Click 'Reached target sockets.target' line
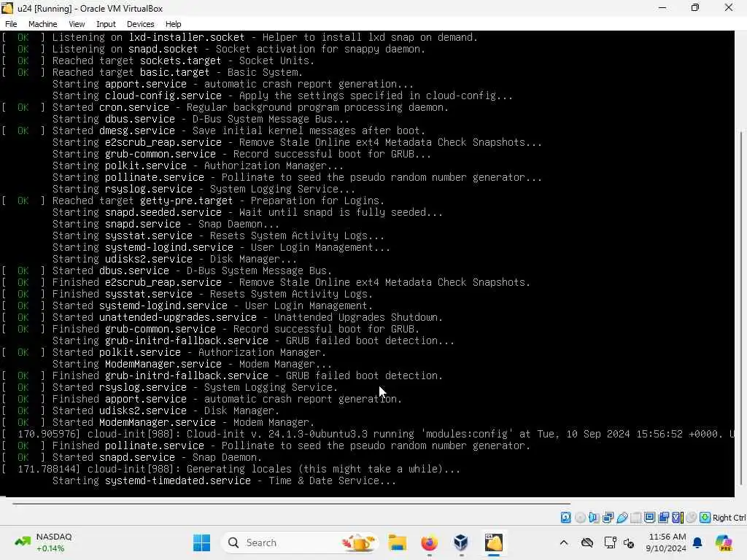The width and height of the screenshot is (747, 560). [158, 61]
